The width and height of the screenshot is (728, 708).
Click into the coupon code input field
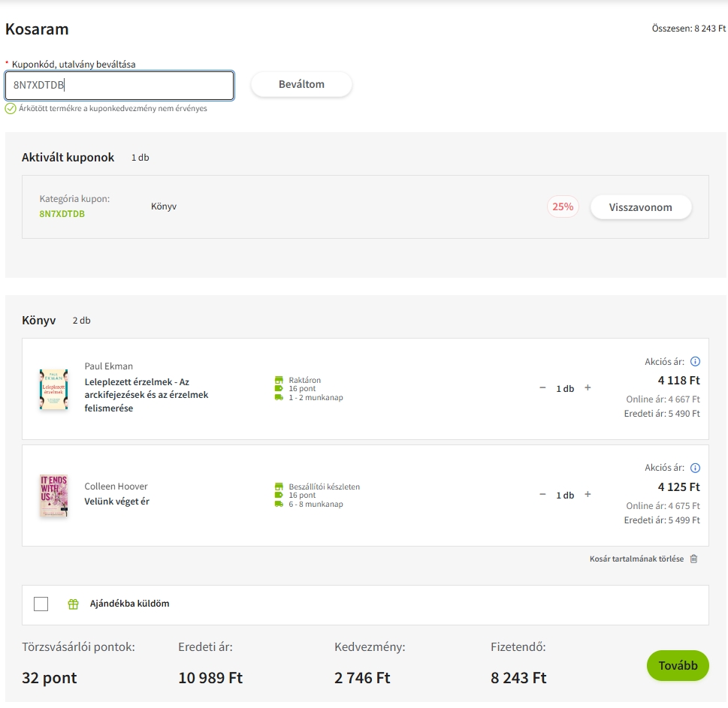click(x=119, y=86)
